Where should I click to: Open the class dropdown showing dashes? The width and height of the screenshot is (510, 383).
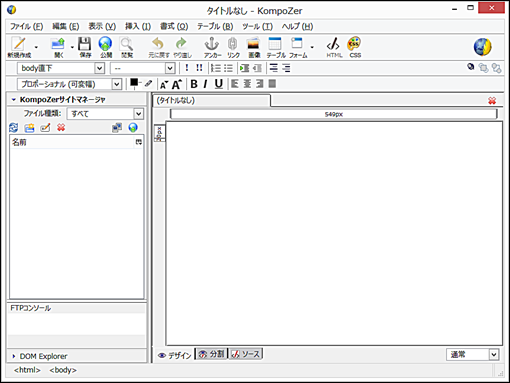point(143,68)
